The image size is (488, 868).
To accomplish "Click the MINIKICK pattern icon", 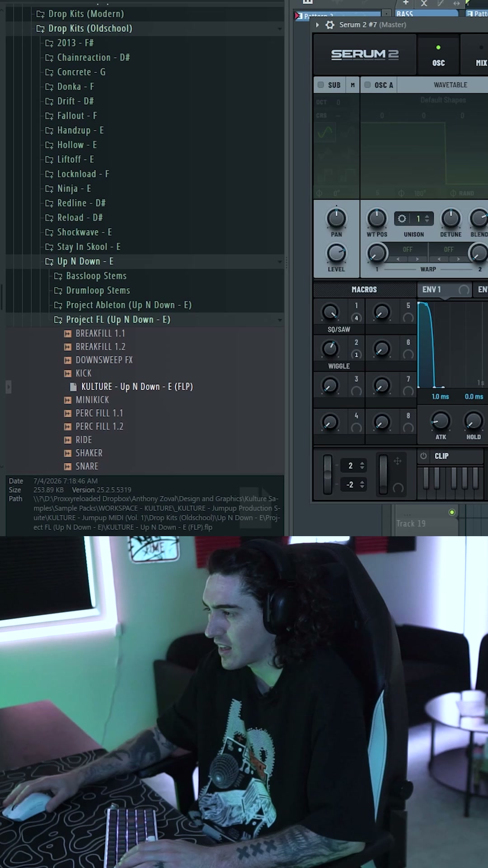I will [x=68, y=400].
